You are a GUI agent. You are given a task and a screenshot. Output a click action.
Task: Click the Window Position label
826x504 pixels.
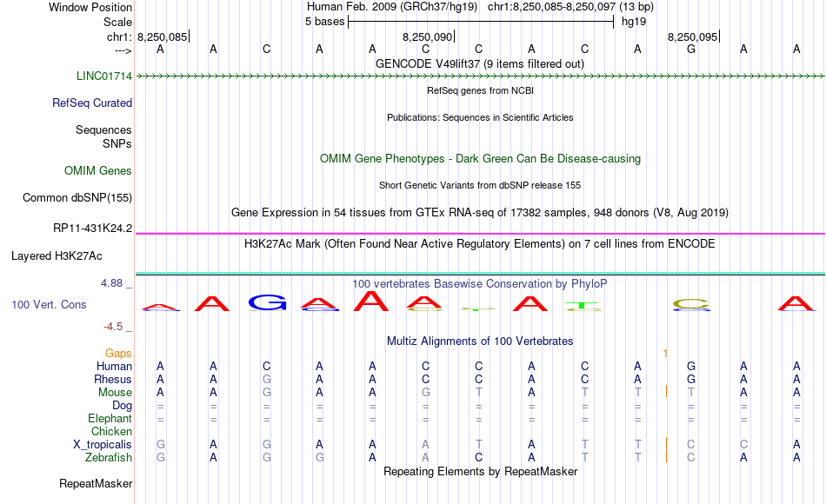coord(90,7)
